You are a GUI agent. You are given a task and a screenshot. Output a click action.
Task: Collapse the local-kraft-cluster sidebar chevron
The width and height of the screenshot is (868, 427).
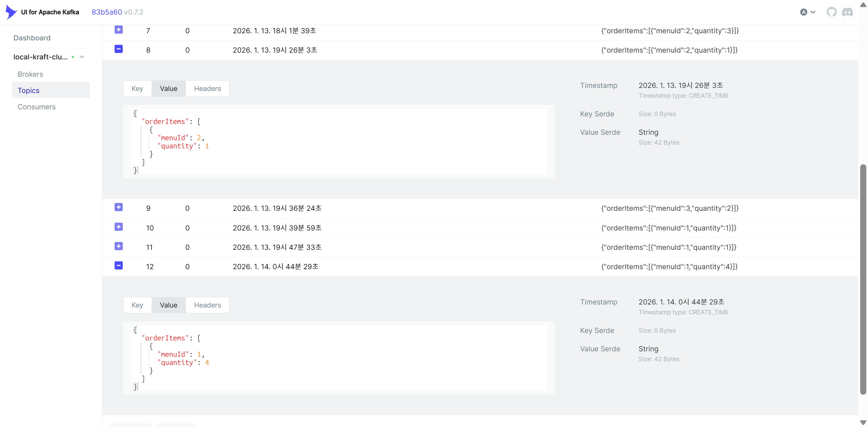click(82, 57)
